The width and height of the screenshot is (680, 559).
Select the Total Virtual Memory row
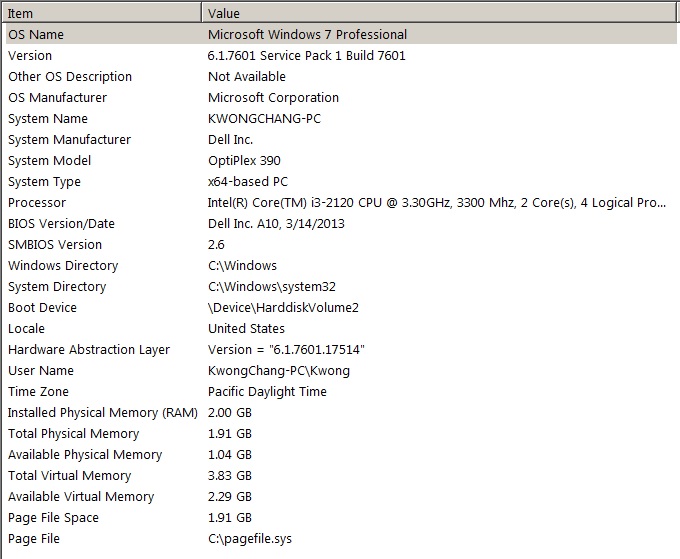pos(341,475)
